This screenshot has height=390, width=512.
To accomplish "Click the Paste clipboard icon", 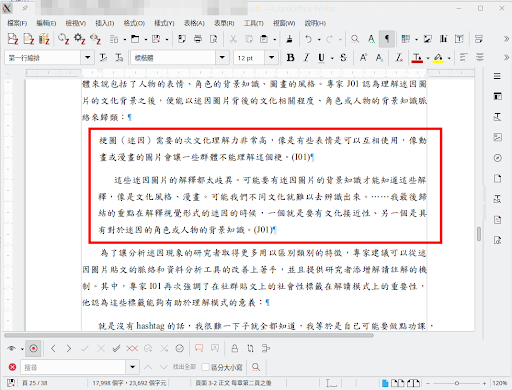I will coord(264,39).
